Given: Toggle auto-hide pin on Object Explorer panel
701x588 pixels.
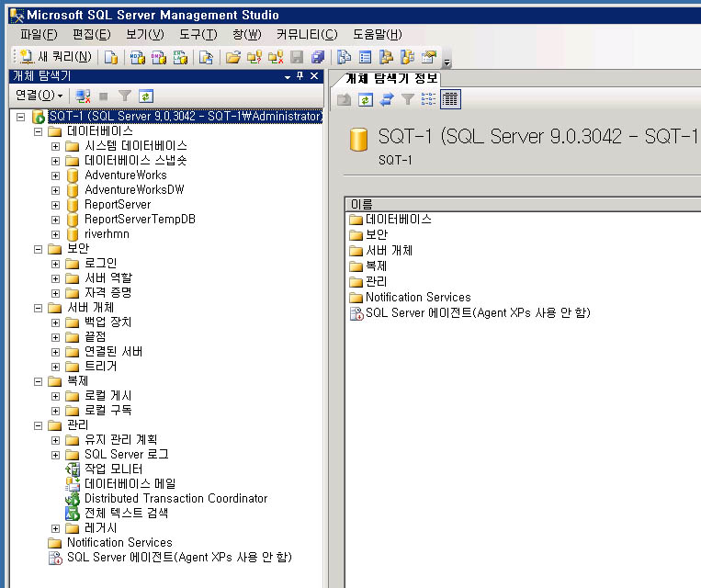Looking at the screenshot, I should click(300, 76).
